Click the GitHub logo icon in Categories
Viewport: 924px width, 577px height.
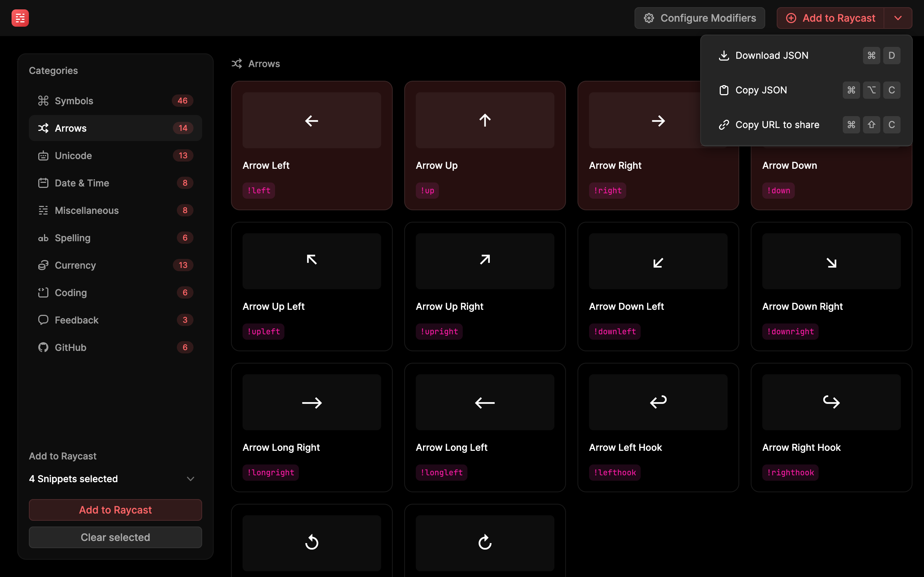click(43, 347)
